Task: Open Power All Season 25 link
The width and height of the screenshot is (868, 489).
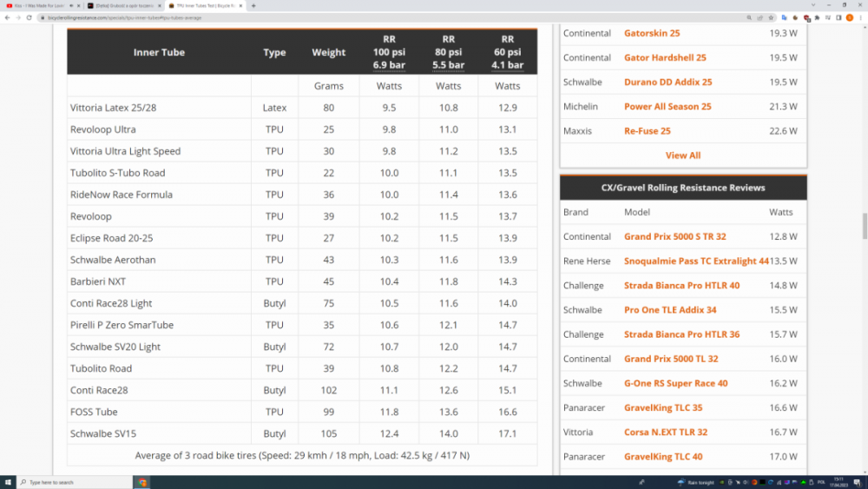Action: click(x=667, y=106)
